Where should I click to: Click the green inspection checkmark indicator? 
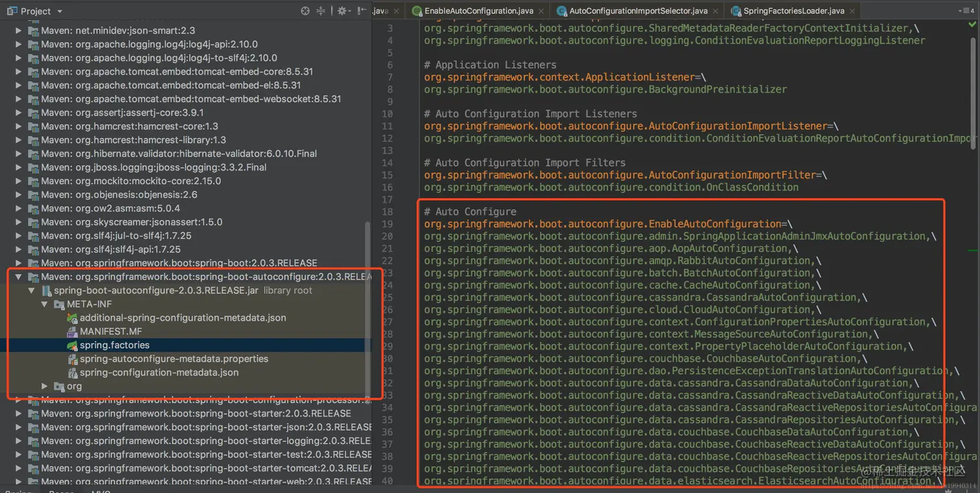[973, 25]
